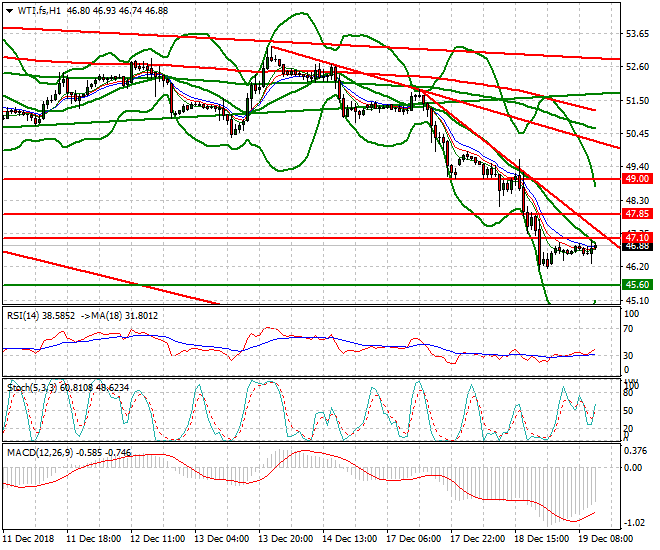
Task: Click the 49.40 price scale value
Action: [x=638, y=167]
